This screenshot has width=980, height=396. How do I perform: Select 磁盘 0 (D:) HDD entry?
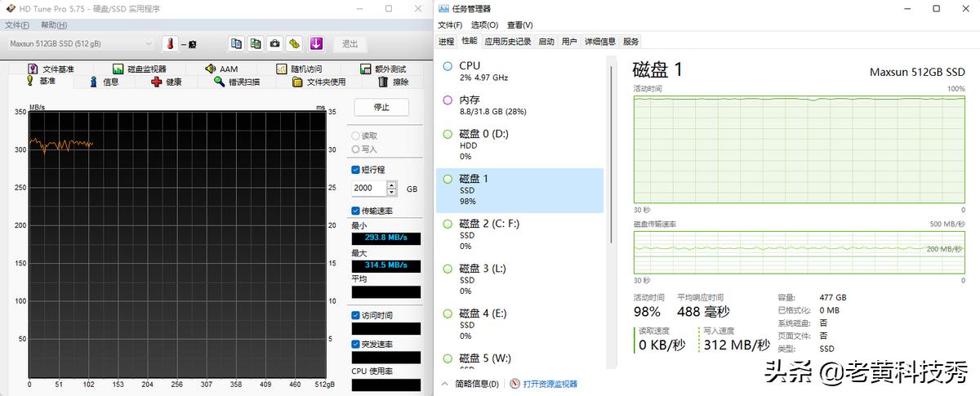coord(520,145)
